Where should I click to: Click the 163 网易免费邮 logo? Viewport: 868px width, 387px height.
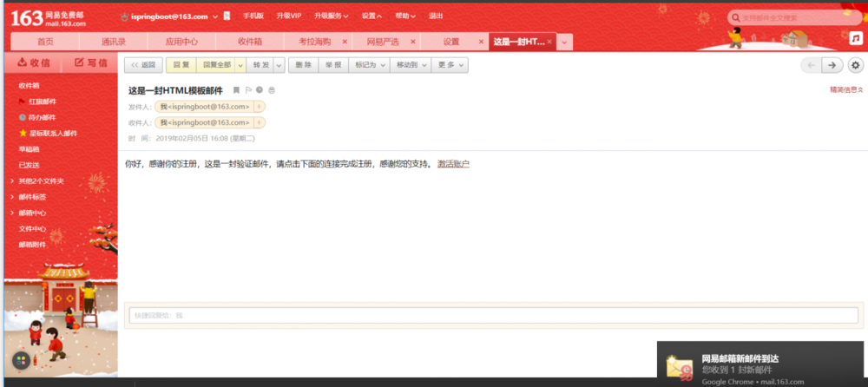click(x=49, y=18)
